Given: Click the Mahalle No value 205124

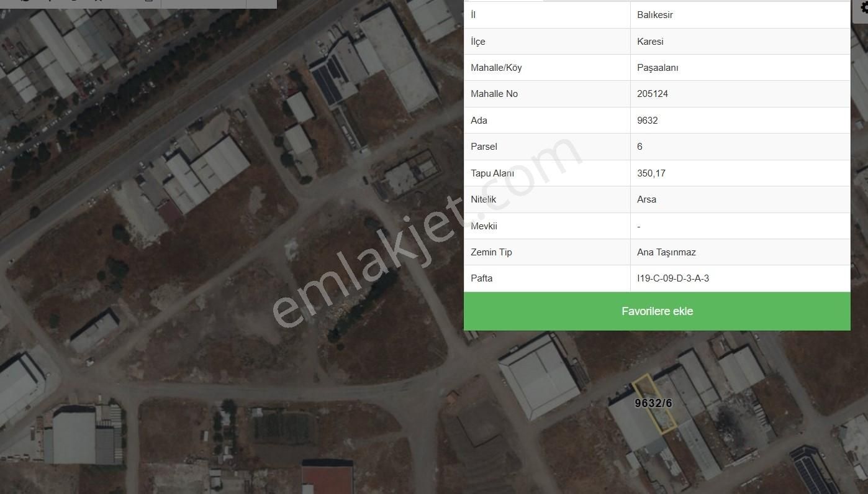Looking at the screenshot, I should [653, 93].
